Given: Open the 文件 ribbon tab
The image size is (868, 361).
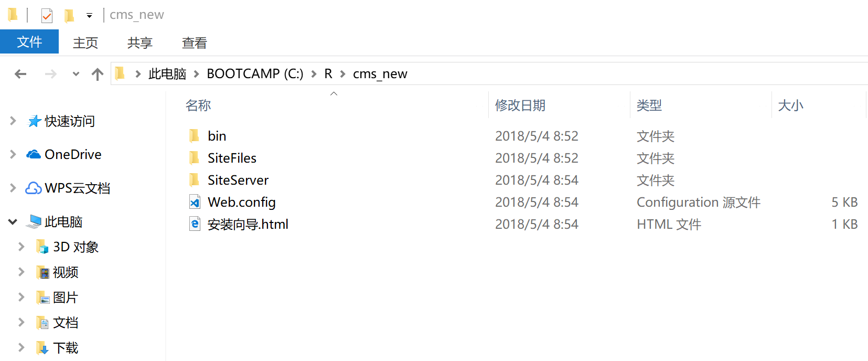Looking at the screenshot, I should point(29,42).
